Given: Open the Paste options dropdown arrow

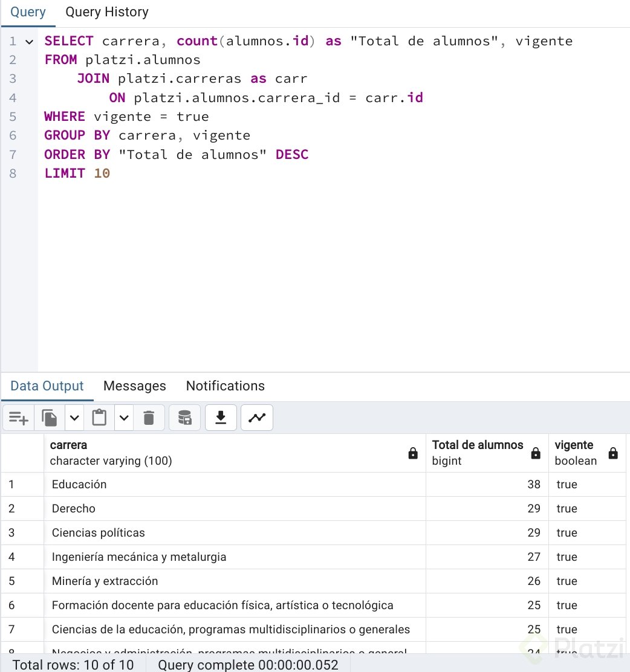Looking at the screenshot, I should tap(124, 418).
